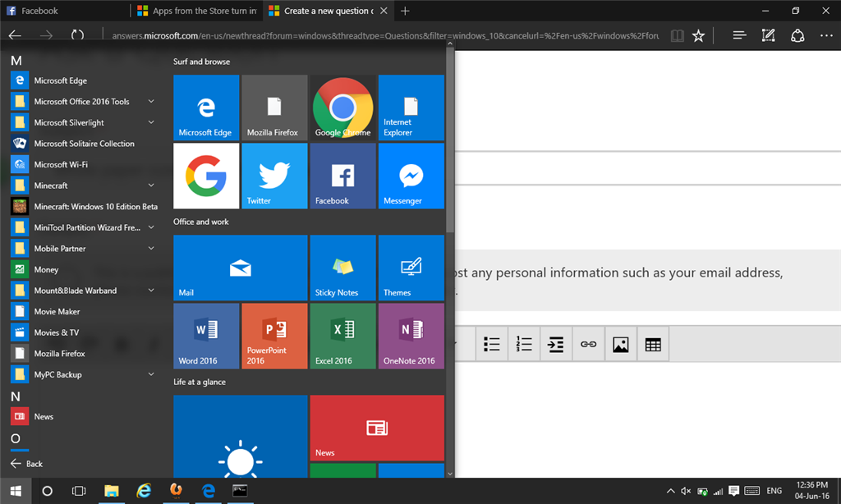Open the Mail tile

coord(241,268)
